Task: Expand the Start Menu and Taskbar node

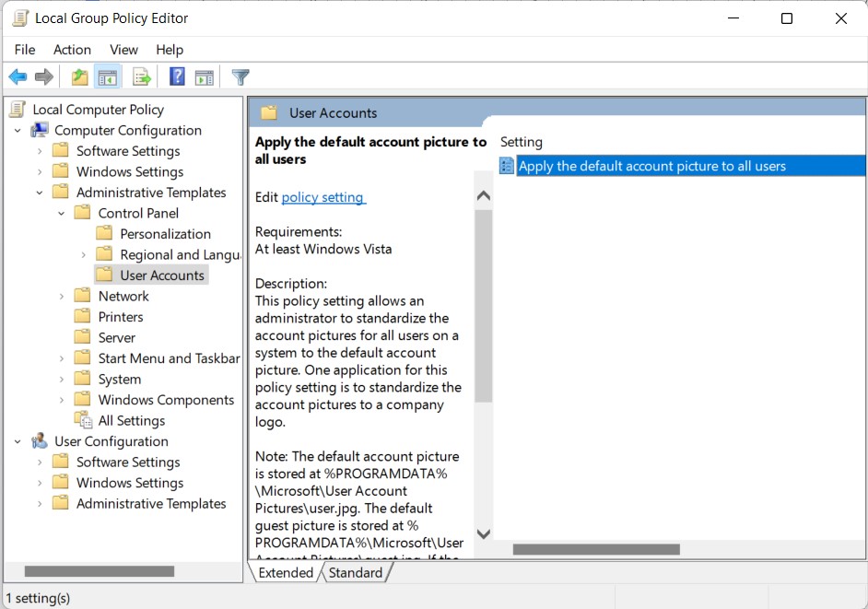Action: click(62, 358)
